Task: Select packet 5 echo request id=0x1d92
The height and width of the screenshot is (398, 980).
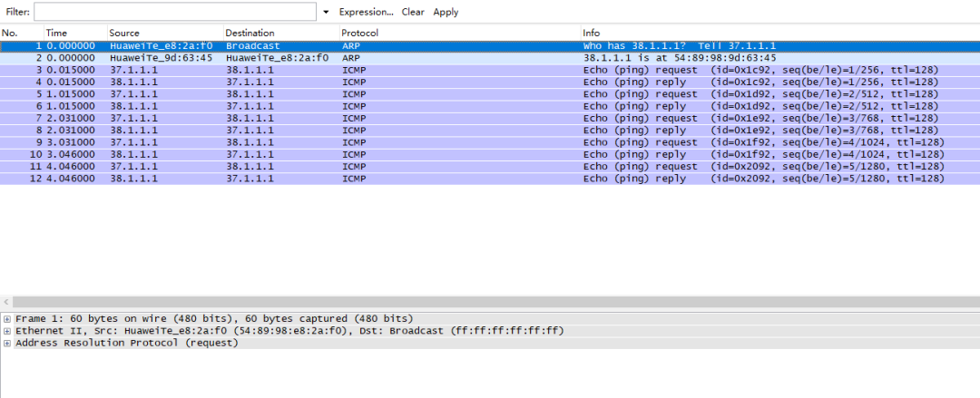Action: (x=490, y=94)
